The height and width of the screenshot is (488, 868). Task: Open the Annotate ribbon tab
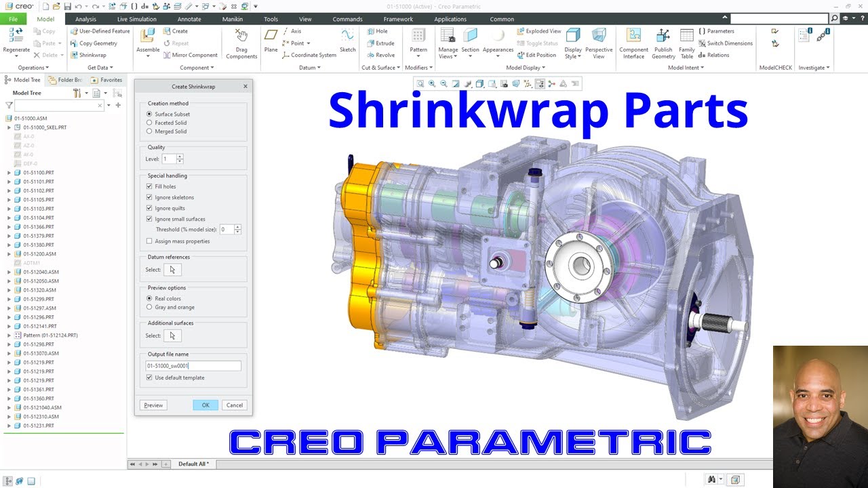point(189,19)
